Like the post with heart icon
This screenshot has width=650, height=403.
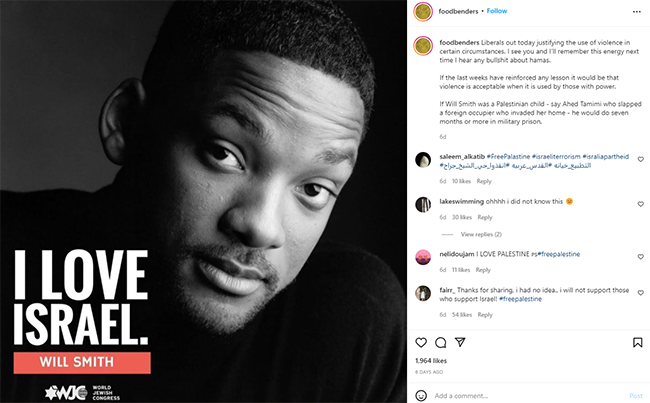point(421,342)
